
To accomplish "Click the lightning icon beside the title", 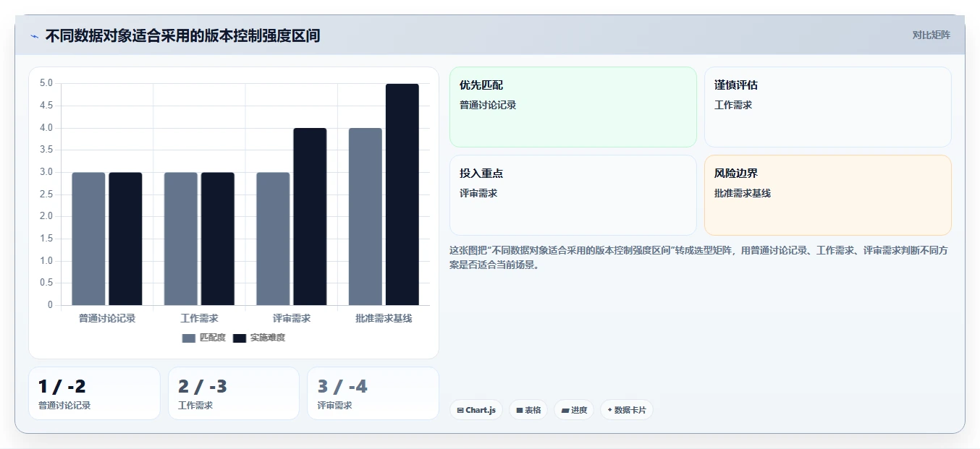I will tap(34, 36).
